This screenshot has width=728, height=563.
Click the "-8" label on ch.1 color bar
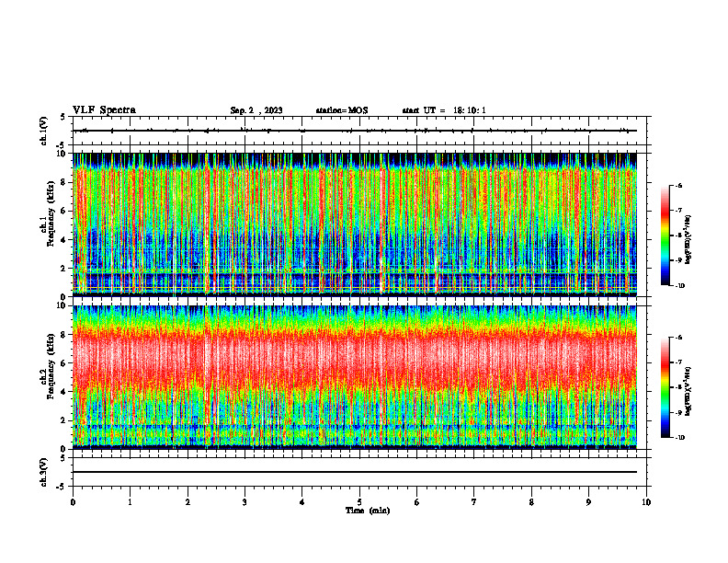tap(679, 236)
